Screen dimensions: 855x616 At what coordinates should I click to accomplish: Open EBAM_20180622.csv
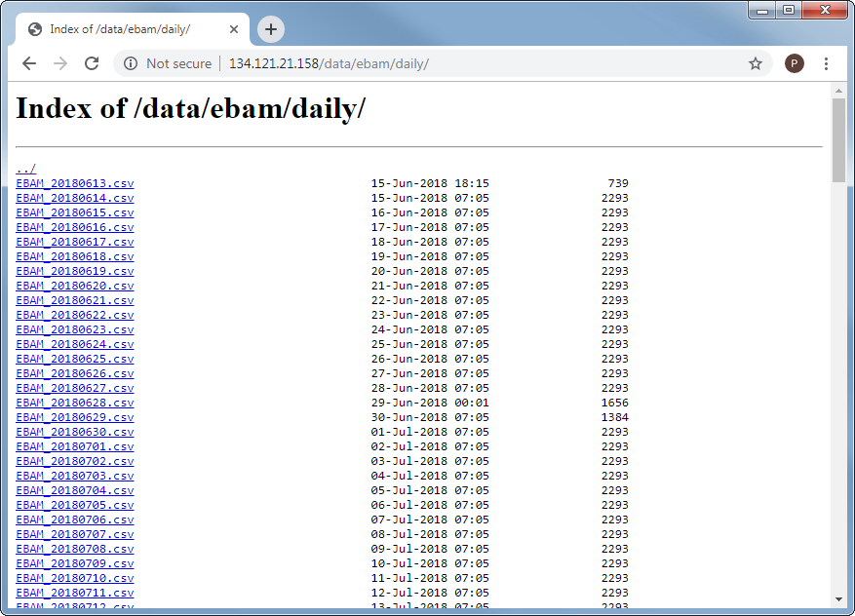point(75,315)
